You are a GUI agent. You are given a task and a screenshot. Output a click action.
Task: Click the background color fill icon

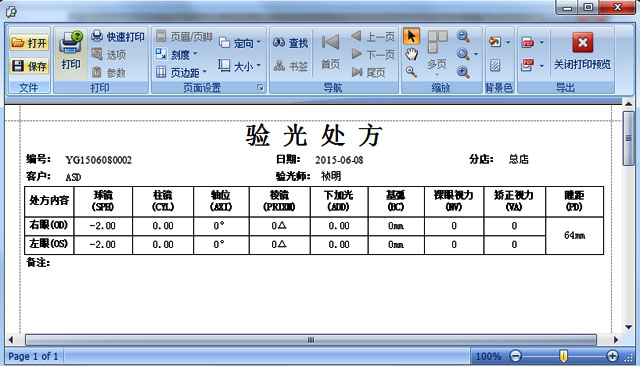[x=495, y=42]
